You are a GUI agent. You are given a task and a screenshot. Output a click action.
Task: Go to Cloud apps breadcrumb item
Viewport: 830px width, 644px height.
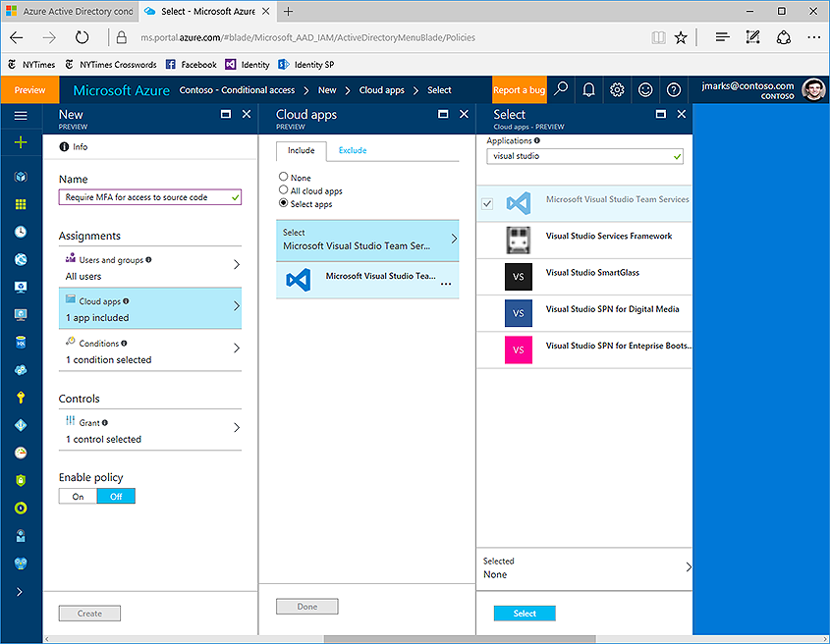coord(382,90)
